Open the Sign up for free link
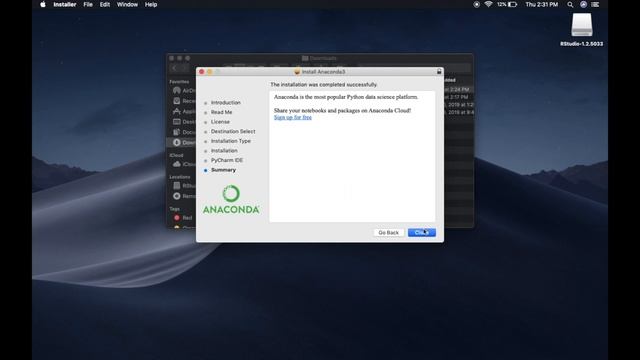The width and height of the screenshot is (640, 360). [293, 117]
